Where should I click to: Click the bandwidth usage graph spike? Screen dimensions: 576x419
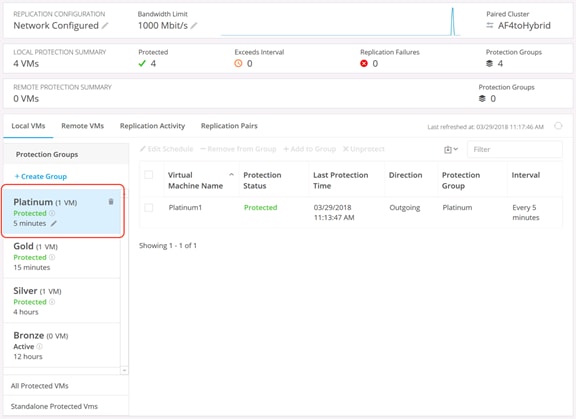(x=453, y=22)
